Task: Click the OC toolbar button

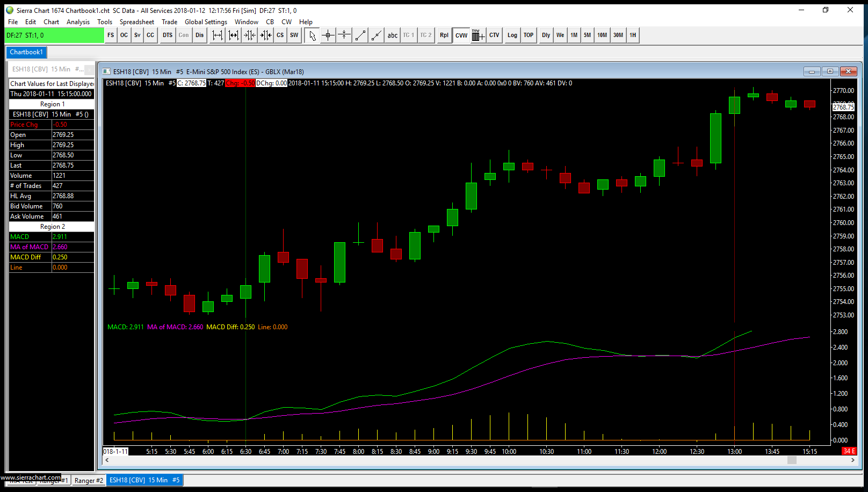Action: [x=124, y=35]
